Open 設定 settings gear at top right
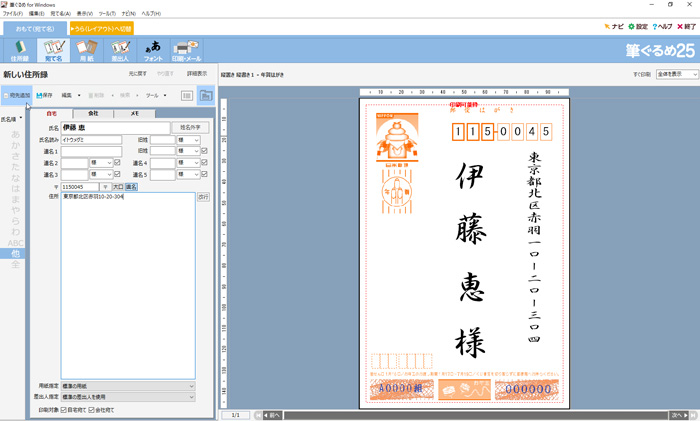700x421 pixels. click(636, 26)
